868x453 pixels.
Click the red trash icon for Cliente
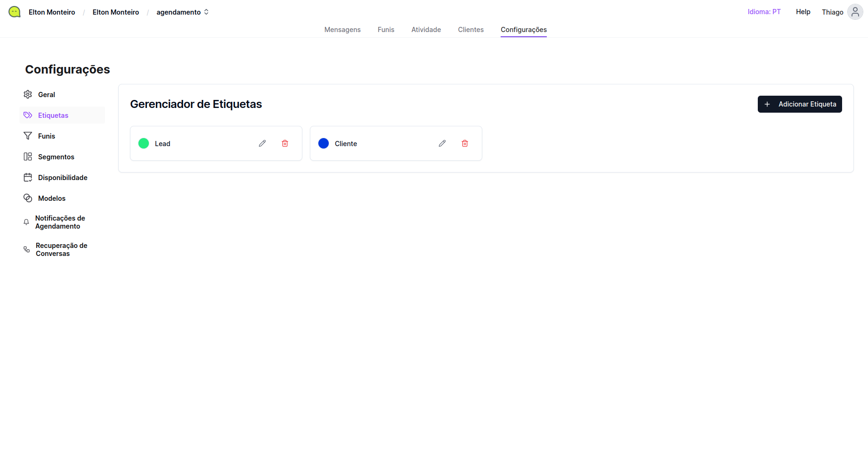[x=465, y=143]
